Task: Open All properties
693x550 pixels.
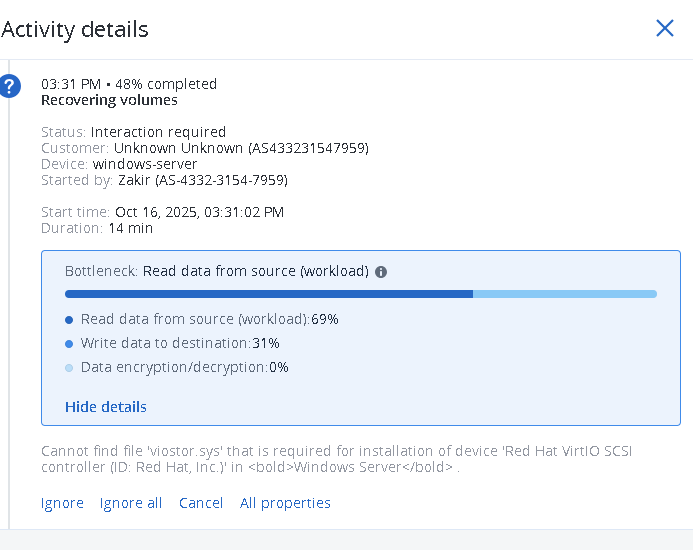Action: pos(285,503)
